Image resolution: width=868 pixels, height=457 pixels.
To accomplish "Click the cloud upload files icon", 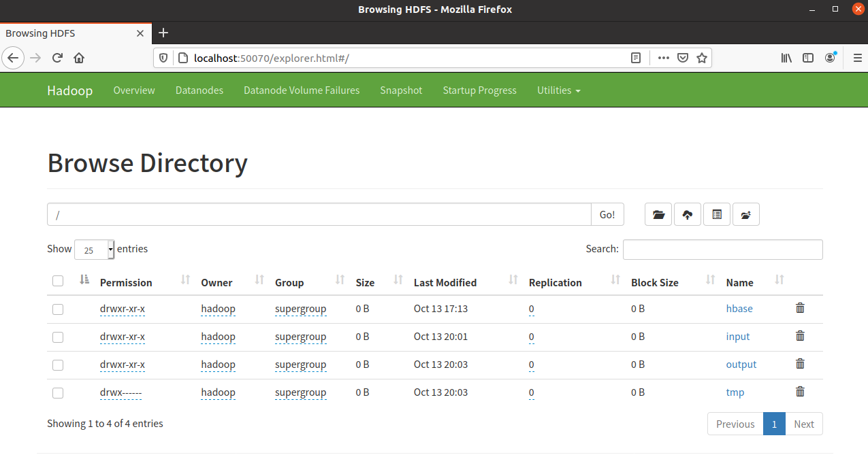I will point(688,215).
